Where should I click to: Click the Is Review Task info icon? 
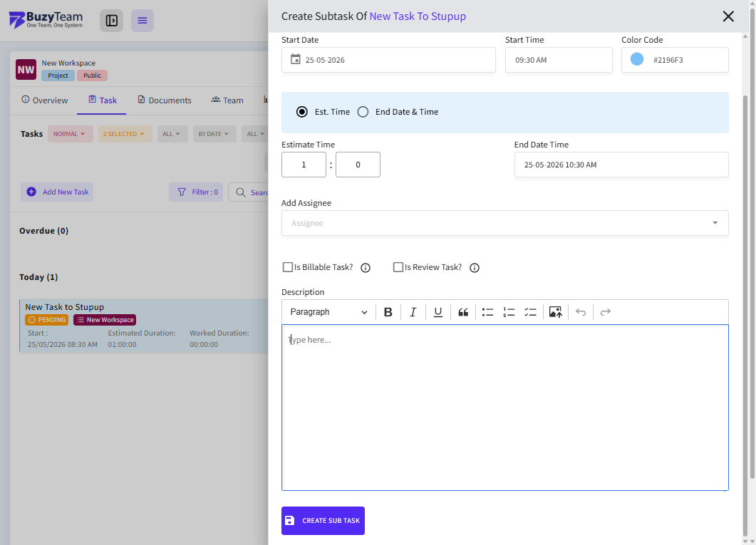coord(475,268)
